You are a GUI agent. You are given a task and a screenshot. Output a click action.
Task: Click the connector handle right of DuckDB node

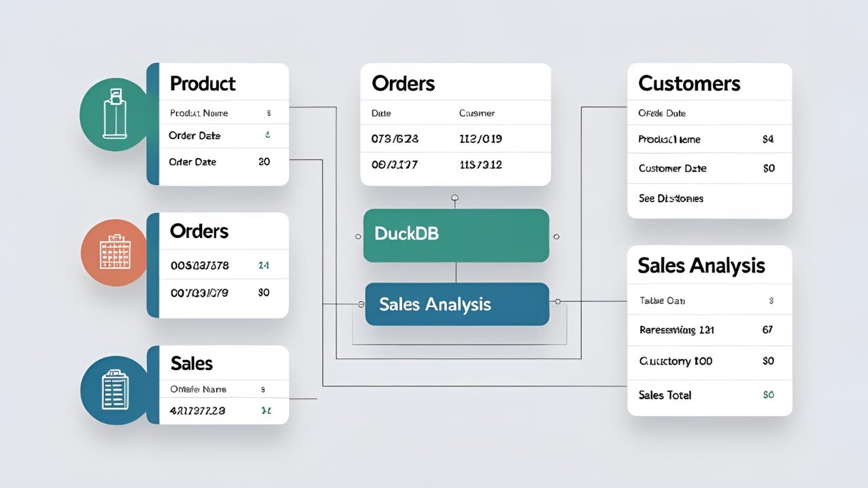556,237
